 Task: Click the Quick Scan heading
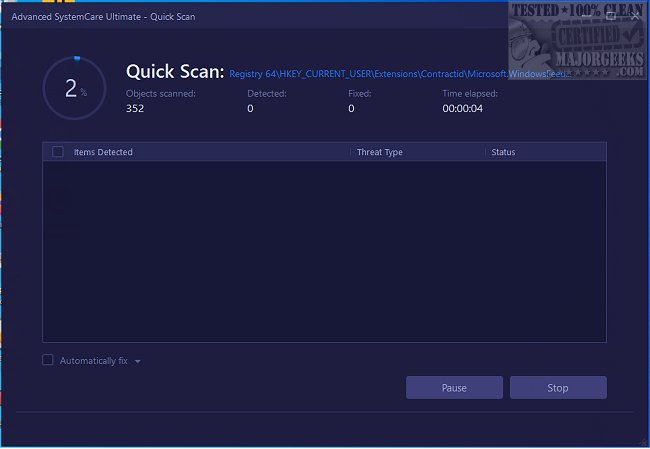pyautogui.click(x=175, y=72)
